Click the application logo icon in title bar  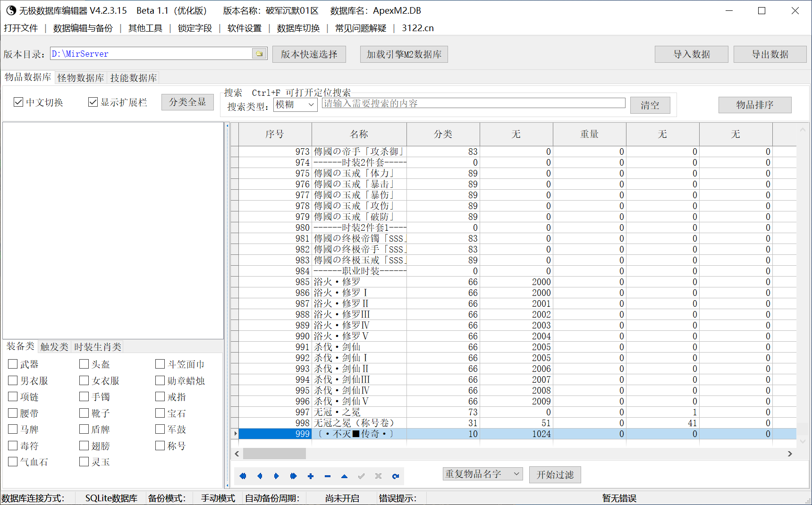(x=11, y=10)
